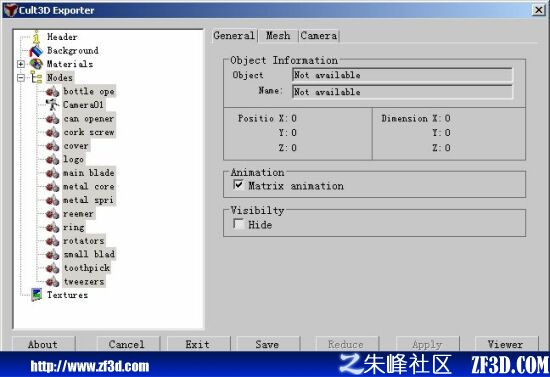Expand the Materials tree branch
550x377 pixels.
tap(21, 64)
